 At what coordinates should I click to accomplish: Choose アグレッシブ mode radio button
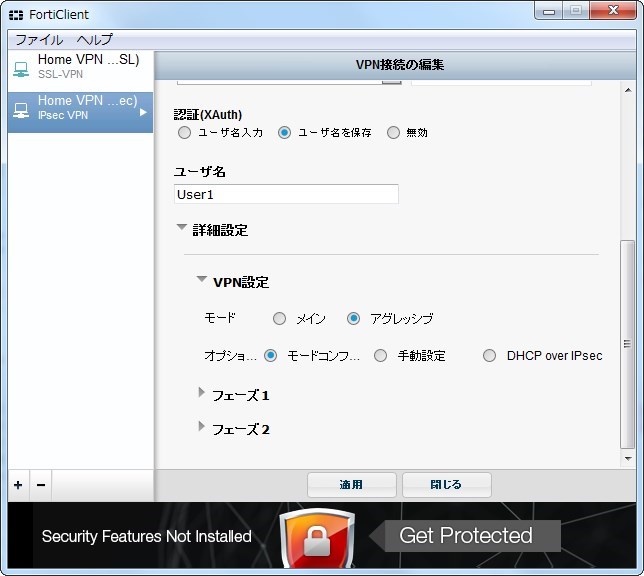pos(353,318)
